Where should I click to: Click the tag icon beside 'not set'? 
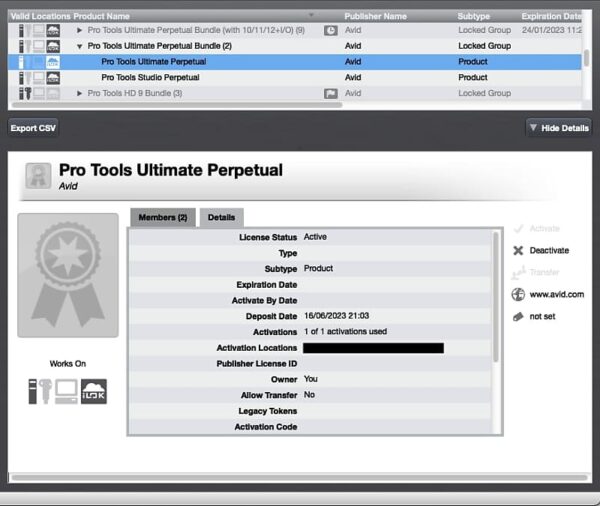tap(518, 317)
